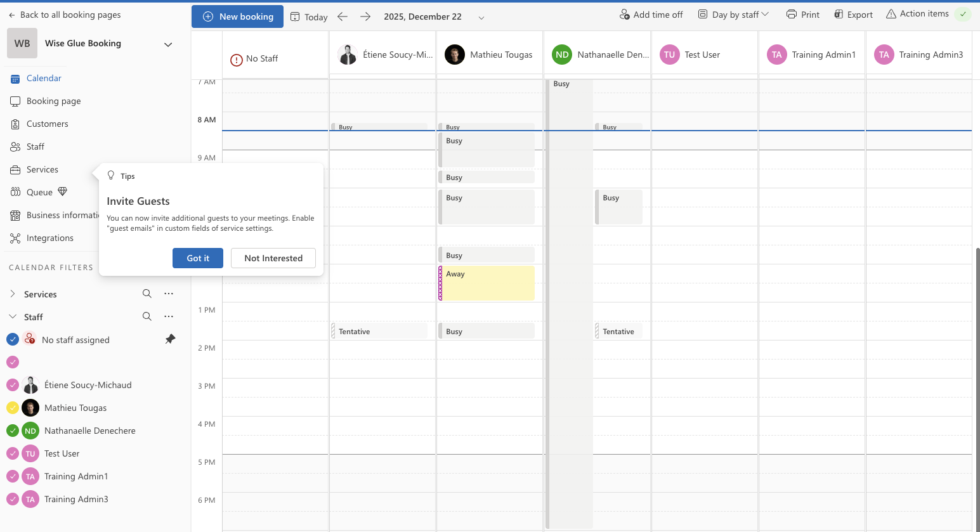Open the Calendar section in the sidebar
The width and height of the screenshot is (980, 532).
coord(44,78)
